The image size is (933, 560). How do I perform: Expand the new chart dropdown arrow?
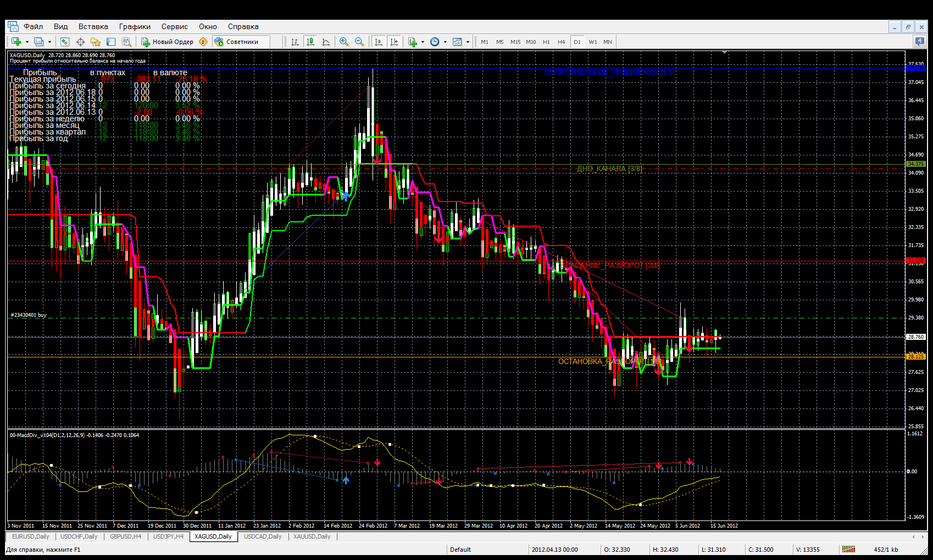coord(27,42)
